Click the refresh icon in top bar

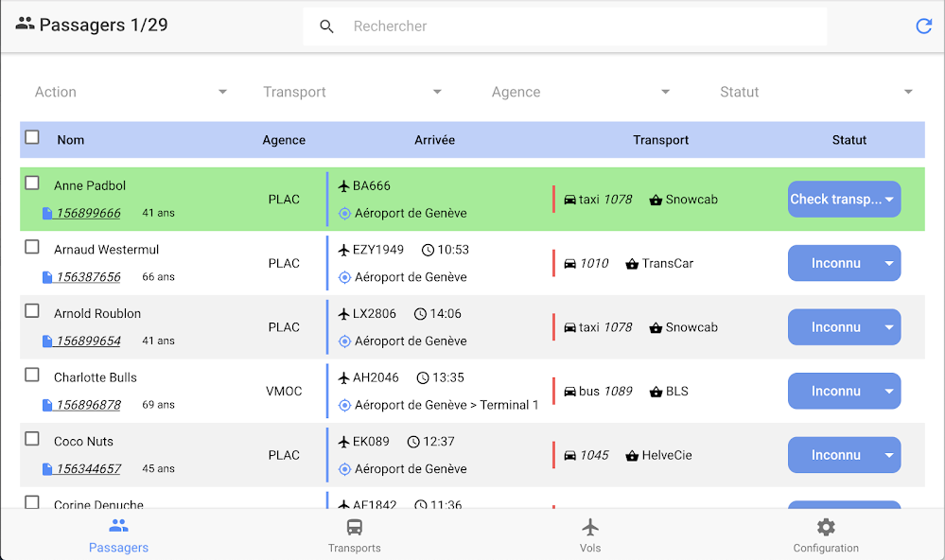(923, 26)
